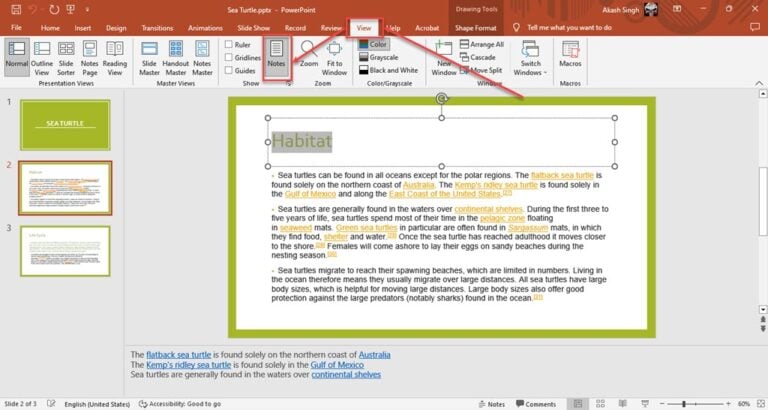Select slide 1 Sea Turtle thumbnail
Screen dimensions: 768x410
(65, 125)
